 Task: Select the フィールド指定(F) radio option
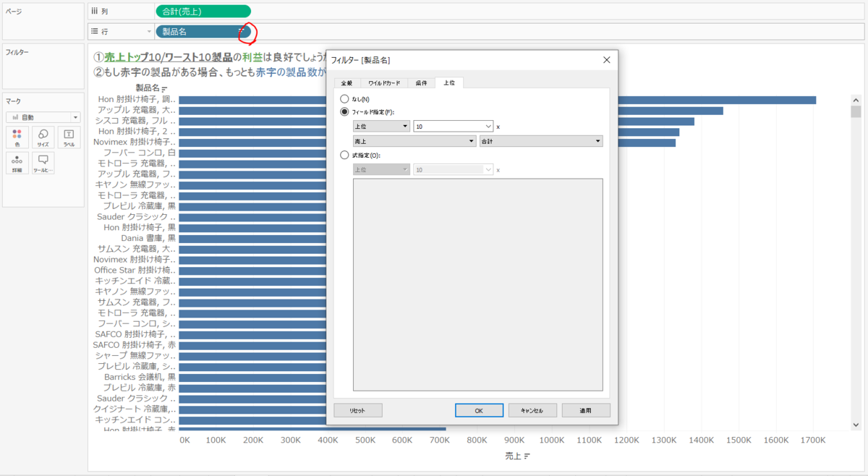344,112
